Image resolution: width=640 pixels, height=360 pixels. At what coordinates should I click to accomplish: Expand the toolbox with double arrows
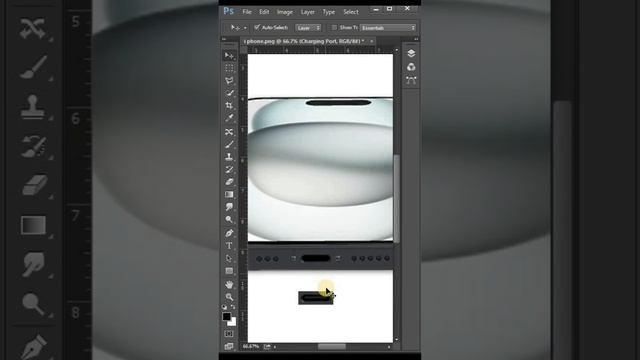click(224, 39)
